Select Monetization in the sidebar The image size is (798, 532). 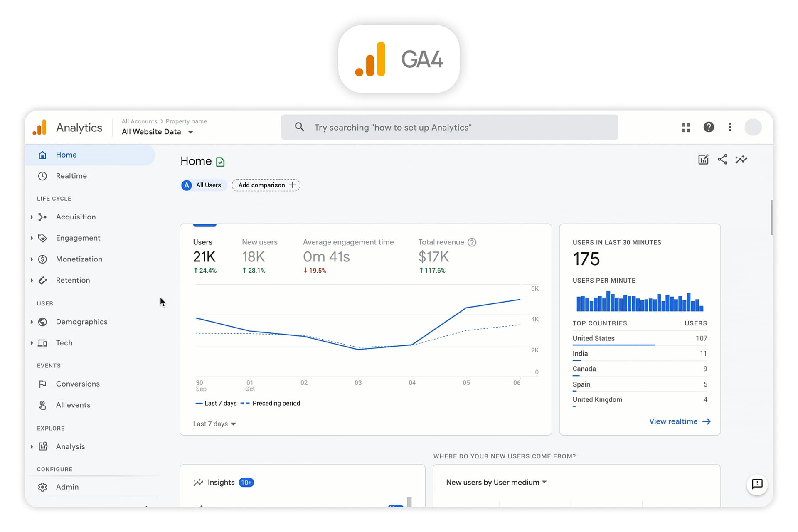(x=79, y=259)
